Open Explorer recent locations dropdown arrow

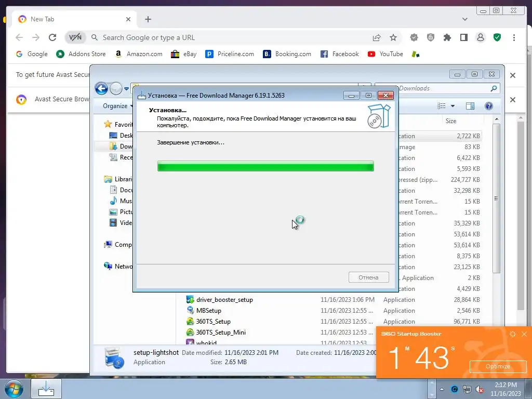pos(126,89)
